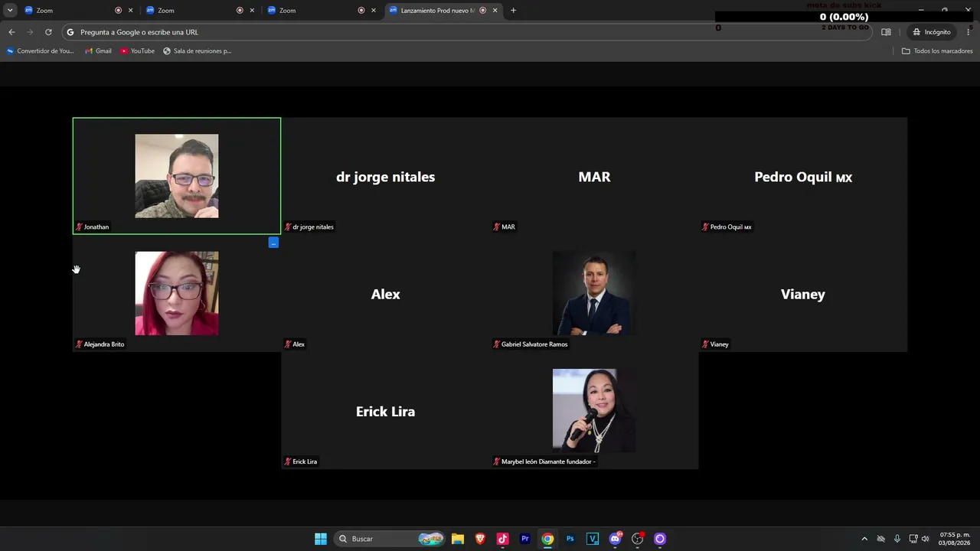Click 'Marybel león Diamante fundador -' label
This screenshot has height=551, width=980.
(x=548, y=461)
